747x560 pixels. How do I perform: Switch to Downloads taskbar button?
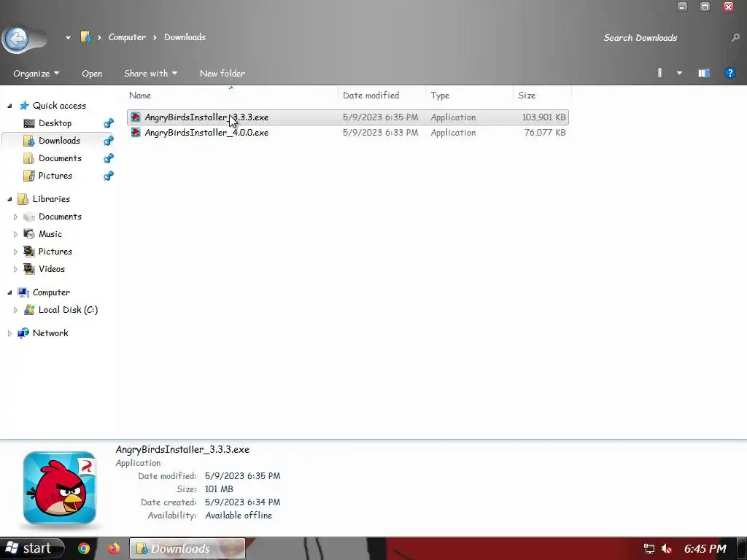(x=187, y=548)
